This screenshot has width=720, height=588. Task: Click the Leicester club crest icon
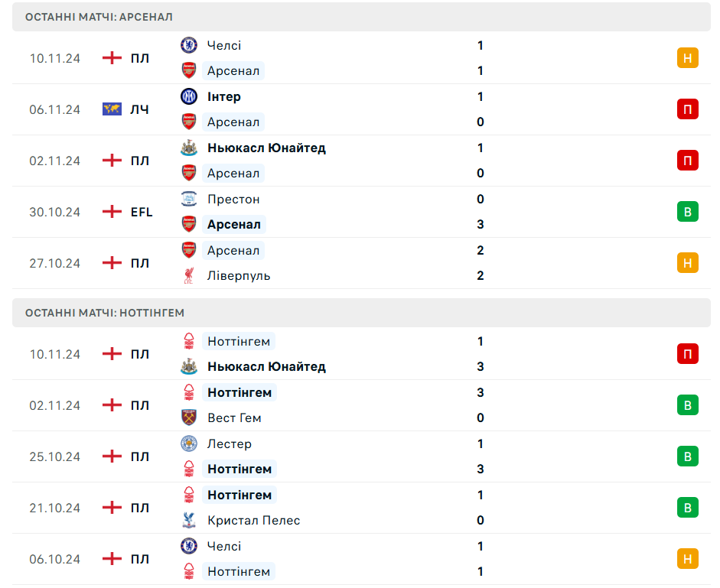point(188,443)
